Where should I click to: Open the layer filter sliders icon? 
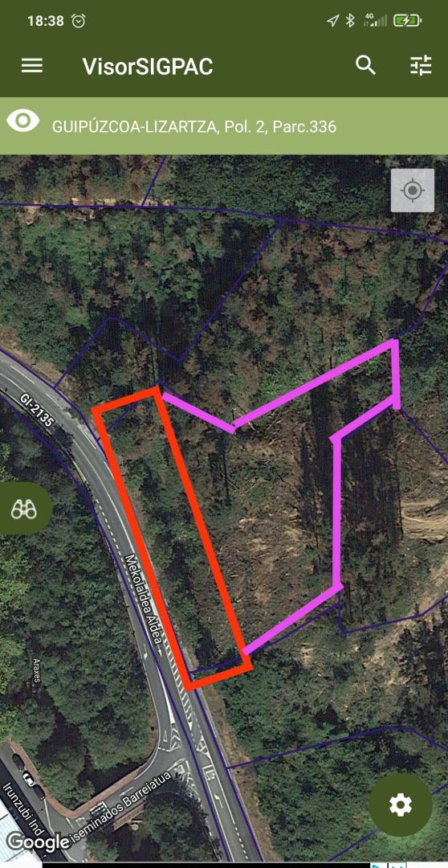click(421, 66)
